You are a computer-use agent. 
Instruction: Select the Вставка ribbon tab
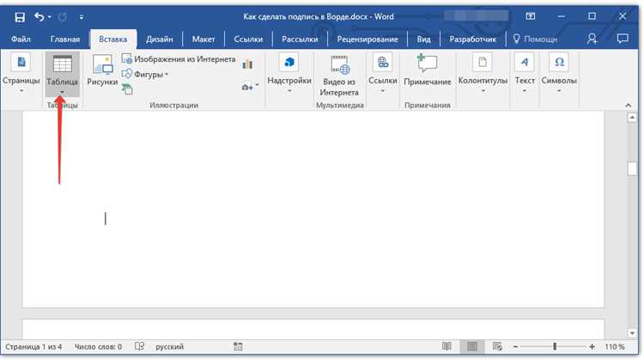point(113,39)
